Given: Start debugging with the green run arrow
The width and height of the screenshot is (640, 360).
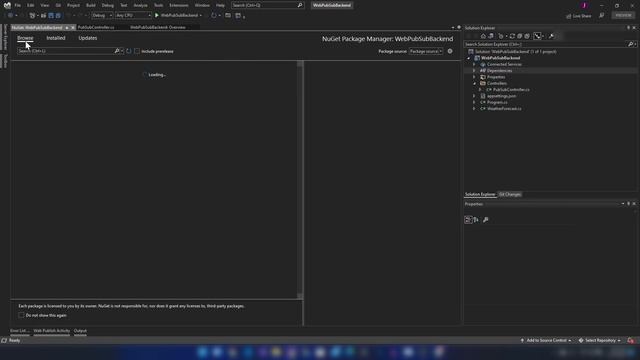Looking at the screenshot, I should [156, 15].
